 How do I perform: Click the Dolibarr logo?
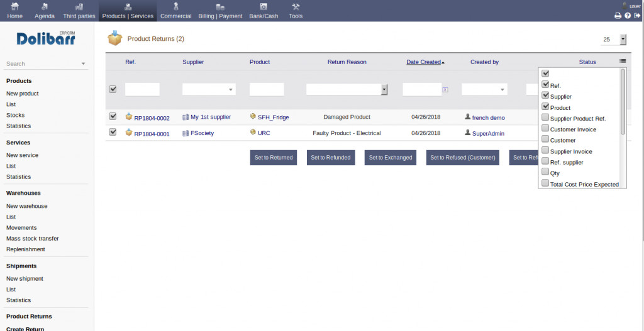click(47, 39)
